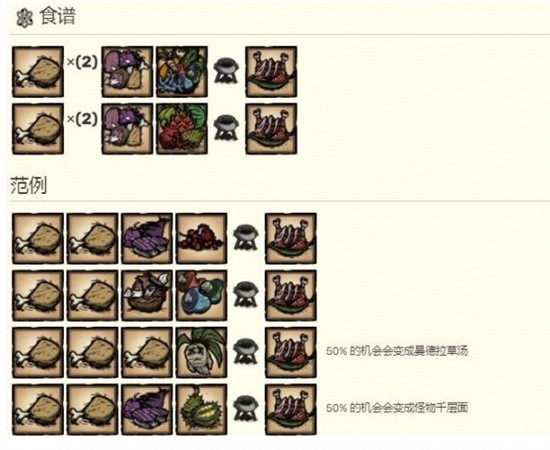Click the mandrake ingredient icon
The image size is (550, 450).
click(201, 352)
